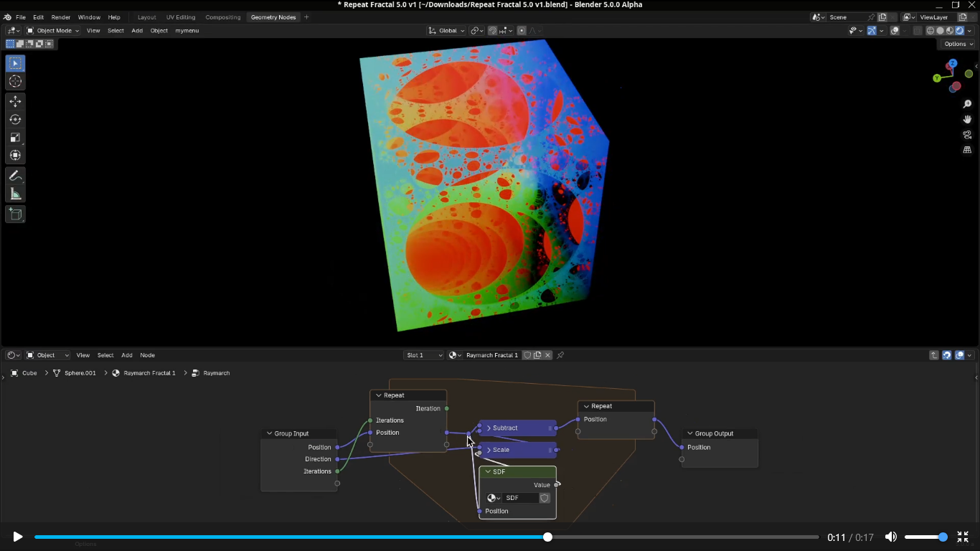Activate the Annotate pencil tool
Screen dimensions: 980x551
click(x=15, y=176)
